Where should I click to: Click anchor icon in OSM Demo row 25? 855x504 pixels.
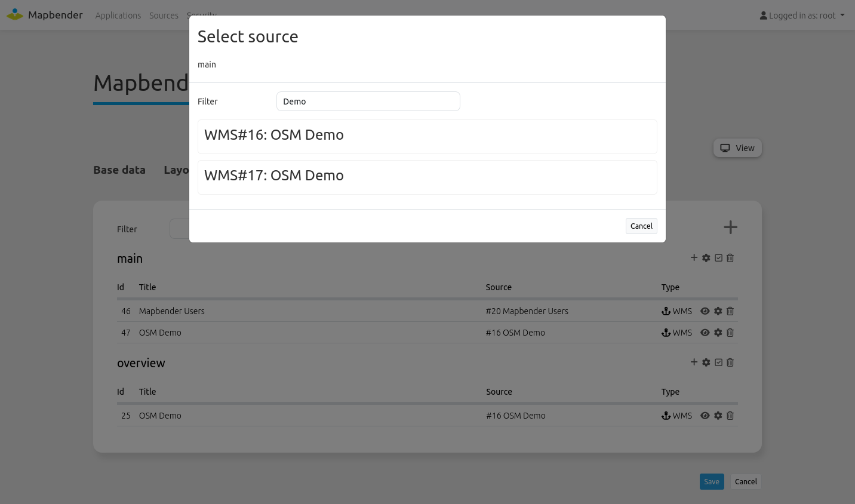(x=666, y=416)
